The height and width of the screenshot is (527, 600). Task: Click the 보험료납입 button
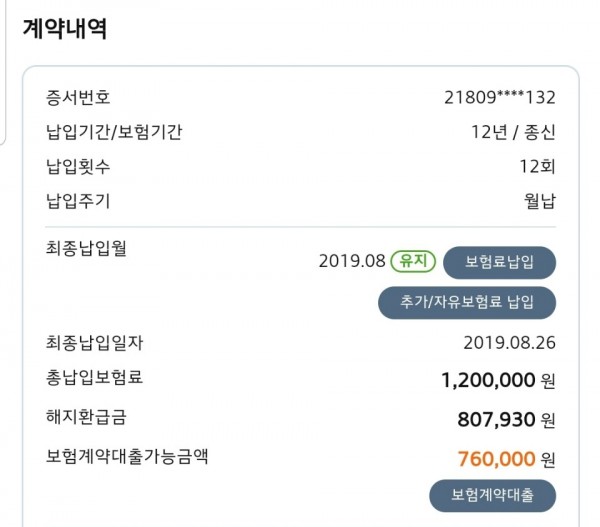499,263
